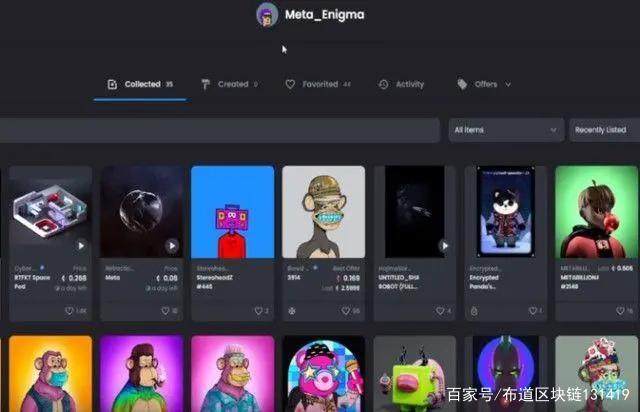
Task: Switch to the Created tab
Action: [x=229, y=85]
